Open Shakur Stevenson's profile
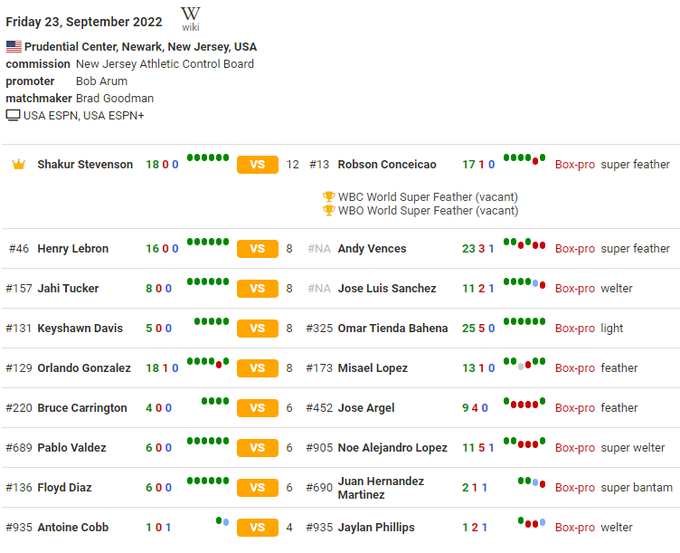The width and height of the screenshot is (680, 553). point(85,164)
